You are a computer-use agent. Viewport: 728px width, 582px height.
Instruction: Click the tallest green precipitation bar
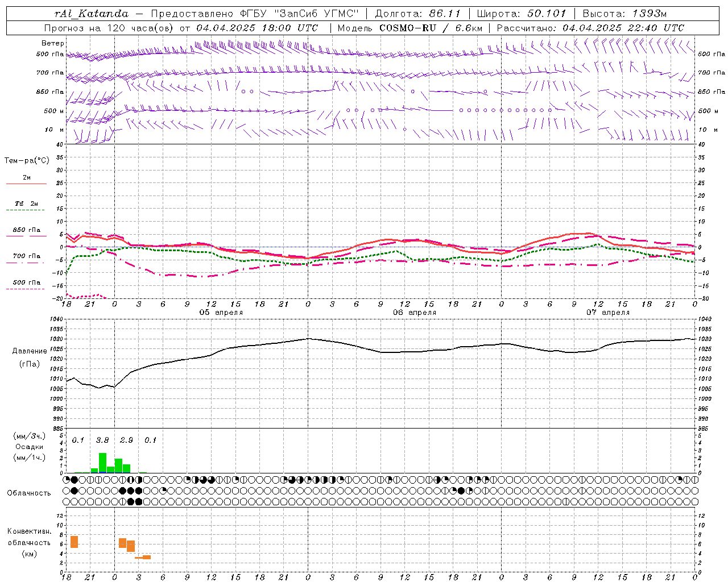(x=102, y=463)
